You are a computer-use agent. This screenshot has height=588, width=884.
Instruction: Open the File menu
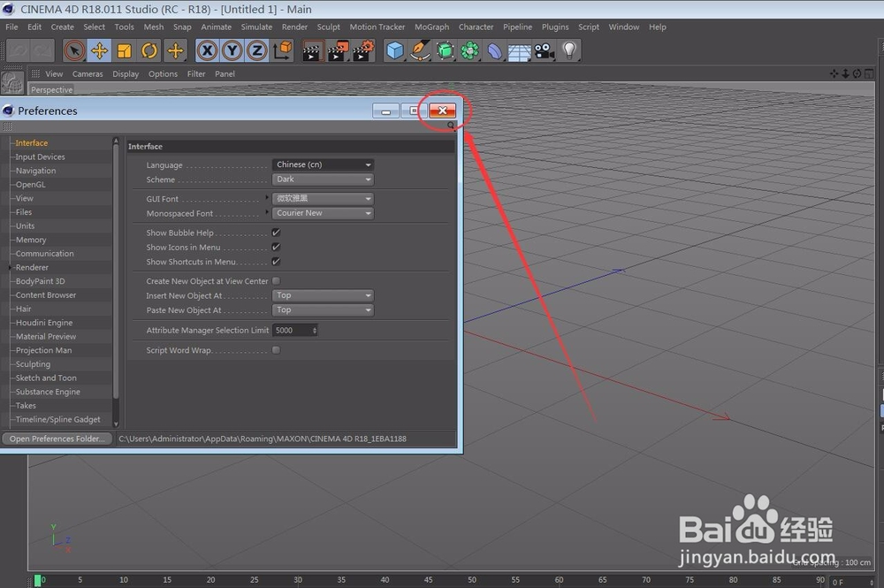tap(11, 27)
